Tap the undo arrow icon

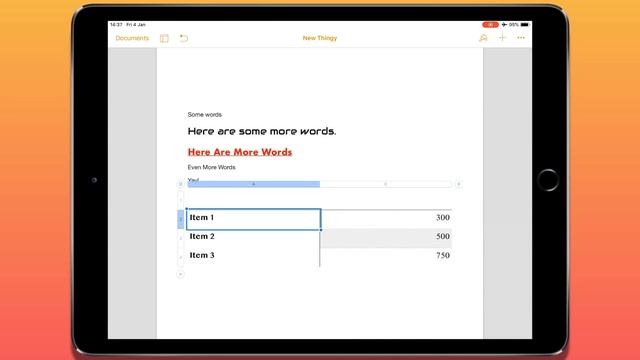pyautogui.click(x=184, y=38)
